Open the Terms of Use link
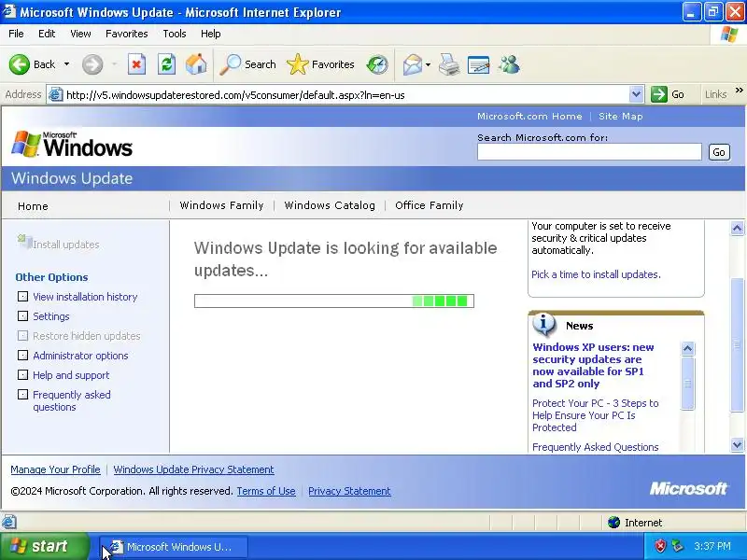 266,491
